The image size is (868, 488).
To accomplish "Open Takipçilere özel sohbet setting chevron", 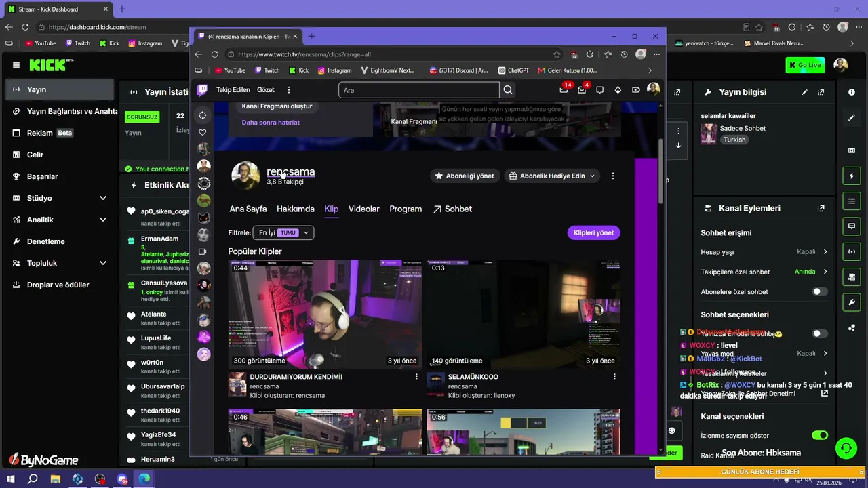I will click(x=825, y=272).
